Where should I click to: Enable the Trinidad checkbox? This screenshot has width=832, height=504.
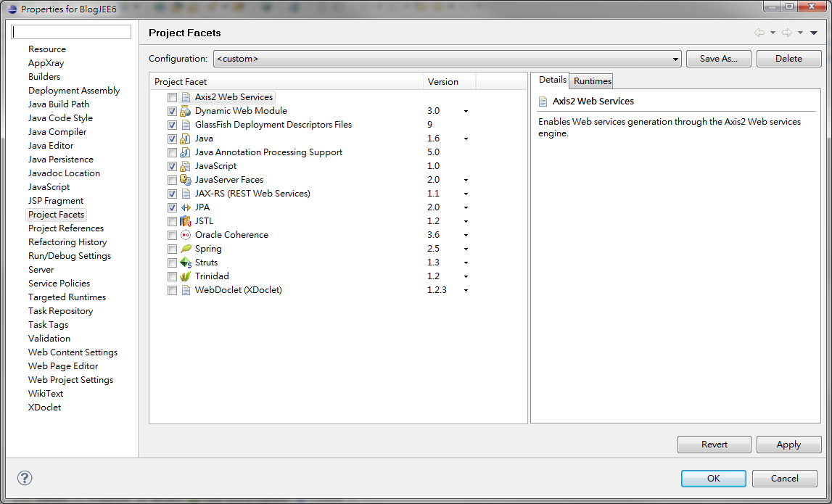(172, 277)
